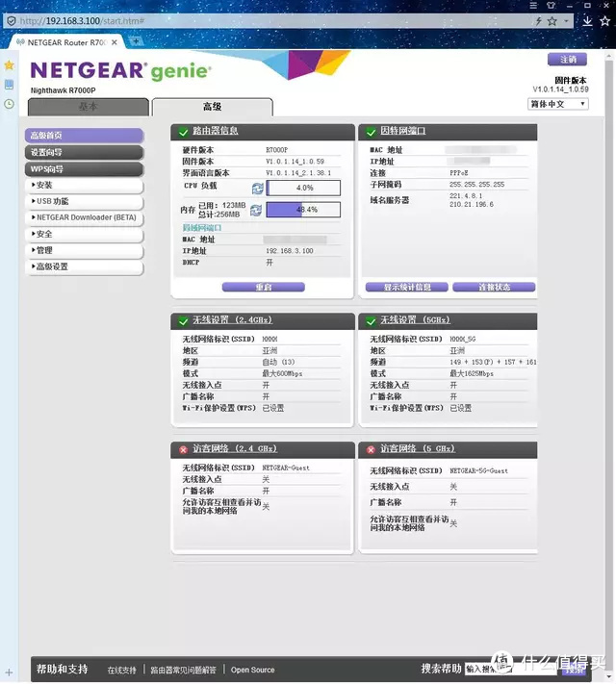Open favorites star in left sidebar

[10, 65]
